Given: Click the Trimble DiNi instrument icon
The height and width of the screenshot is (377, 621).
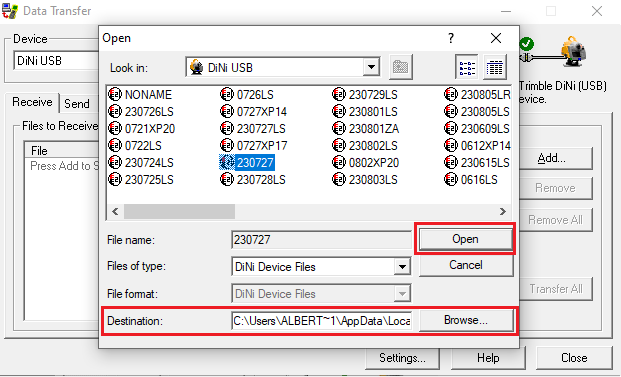Looking at the screenshot, I should 573,51.
